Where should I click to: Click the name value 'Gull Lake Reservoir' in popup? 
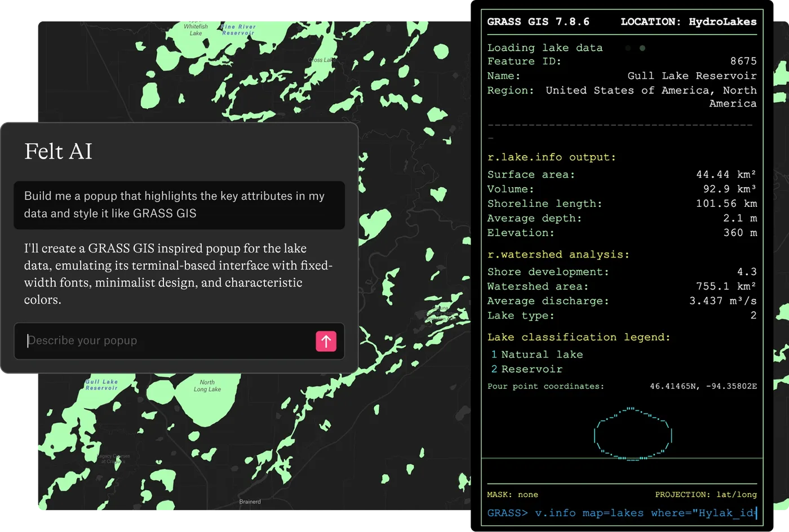[692, 76]
